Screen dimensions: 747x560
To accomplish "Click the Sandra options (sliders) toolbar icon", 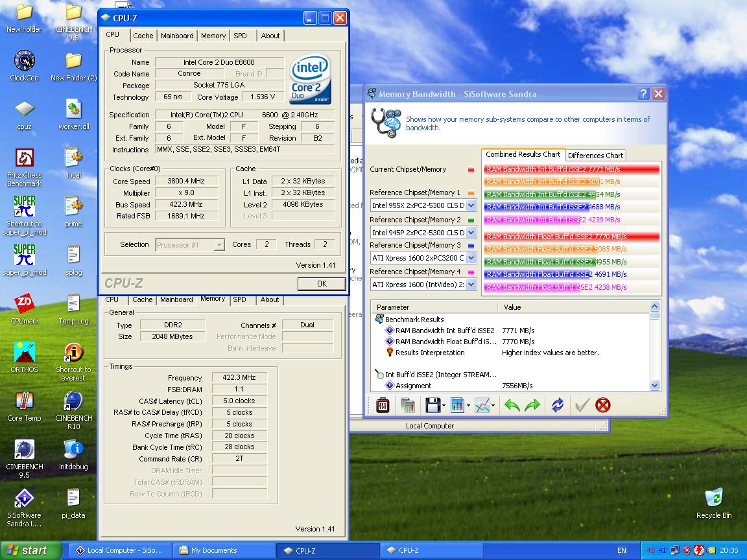I will [383, 406].
